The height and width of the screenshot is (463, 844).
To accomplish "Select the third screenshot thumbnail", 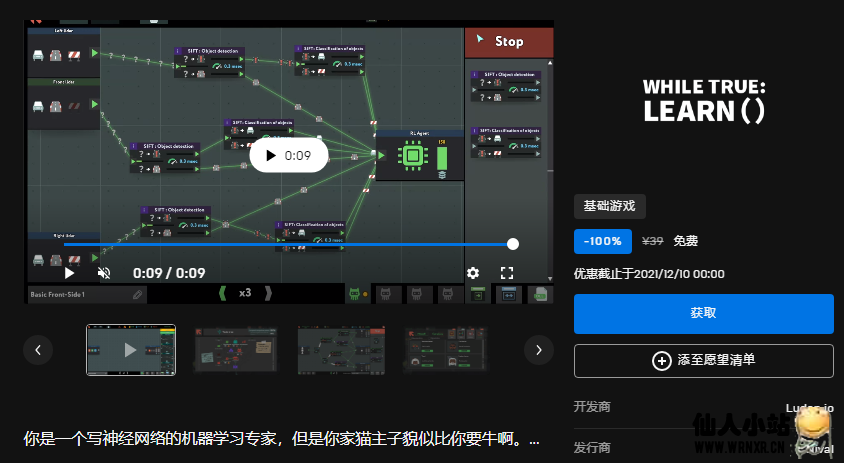I will pos(341,350).
